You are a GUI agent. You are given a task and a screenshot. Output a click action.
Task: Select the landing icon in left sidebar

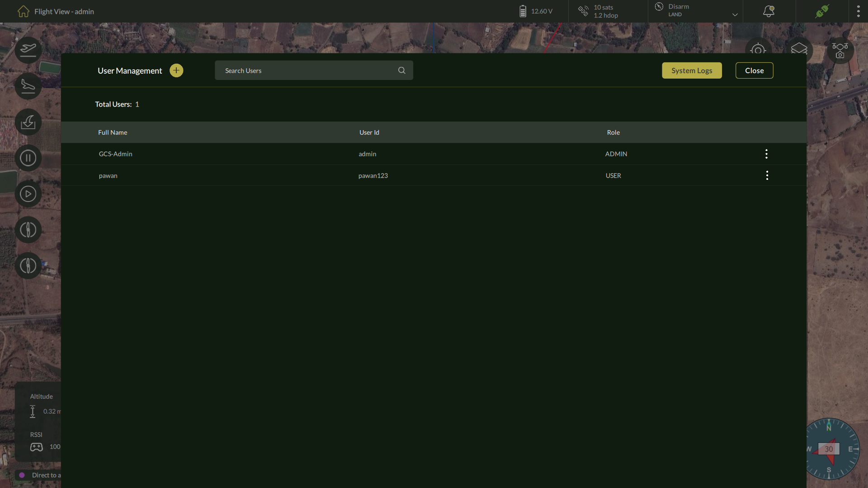(x=28, y=86)
